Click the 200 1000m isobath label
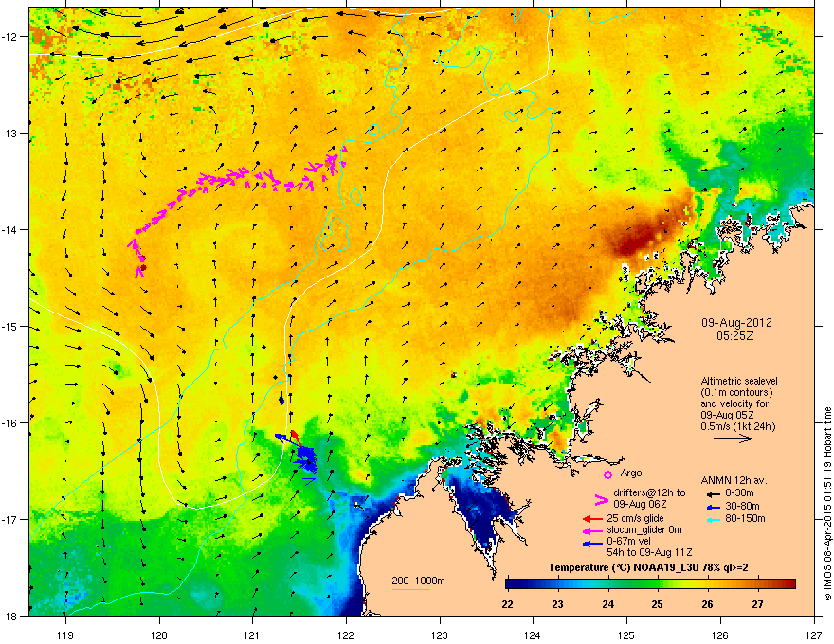Viewport: 834px width, 644px height. coord(418,581)
